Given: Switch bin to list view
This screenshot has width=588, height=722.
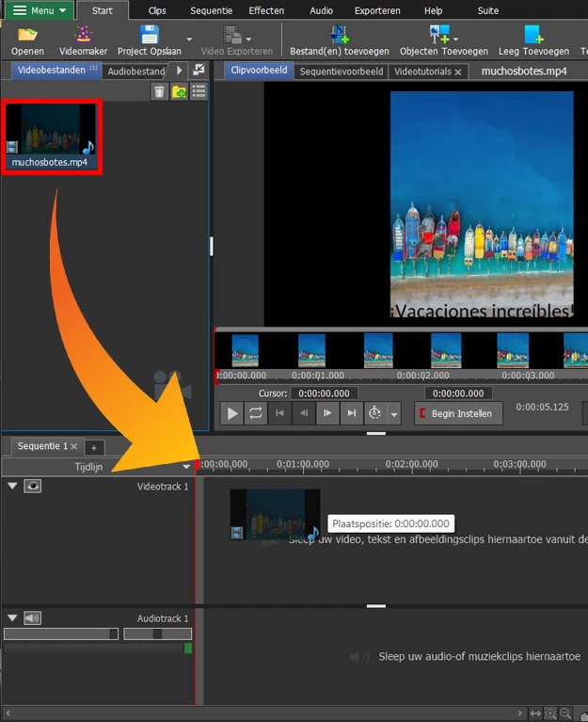Looking at the screenshot, I should coord(199,91).
